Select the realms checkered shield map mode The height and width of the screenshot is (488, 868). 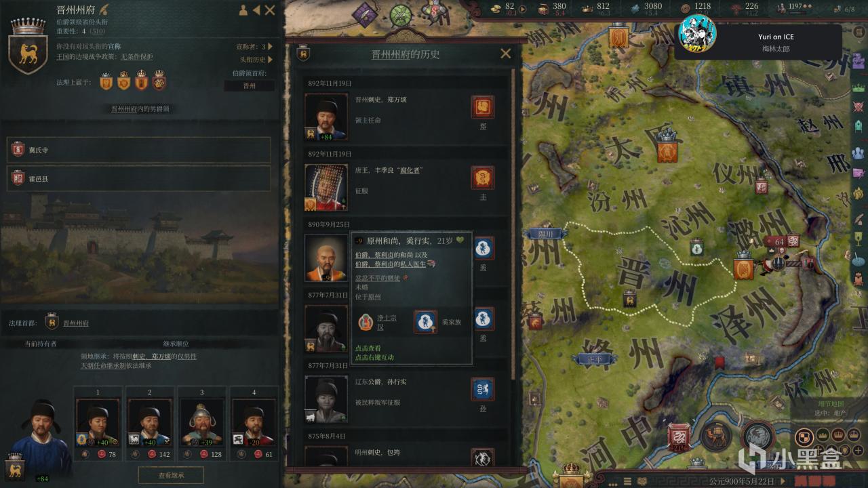[x=806, y=436]
